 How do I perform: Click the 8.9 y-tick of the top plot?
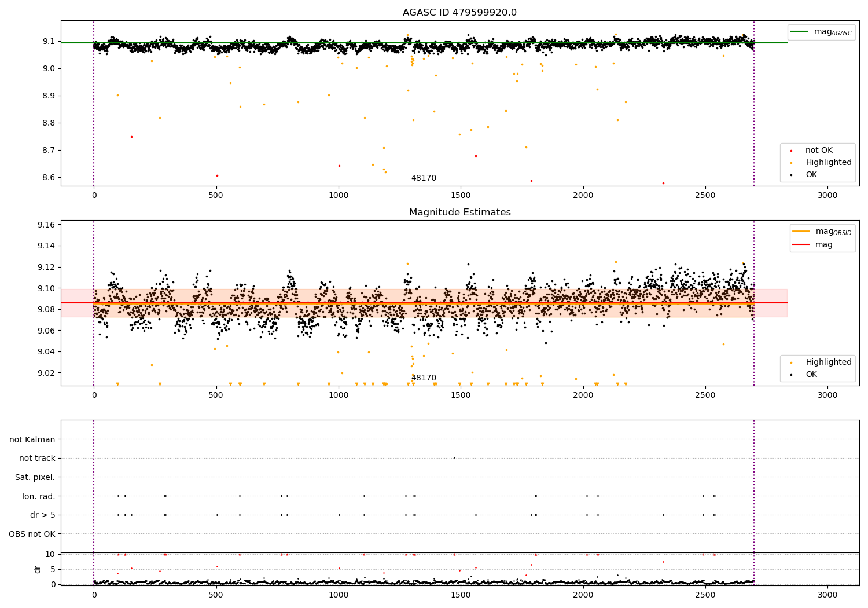click(x=49, y=96)
